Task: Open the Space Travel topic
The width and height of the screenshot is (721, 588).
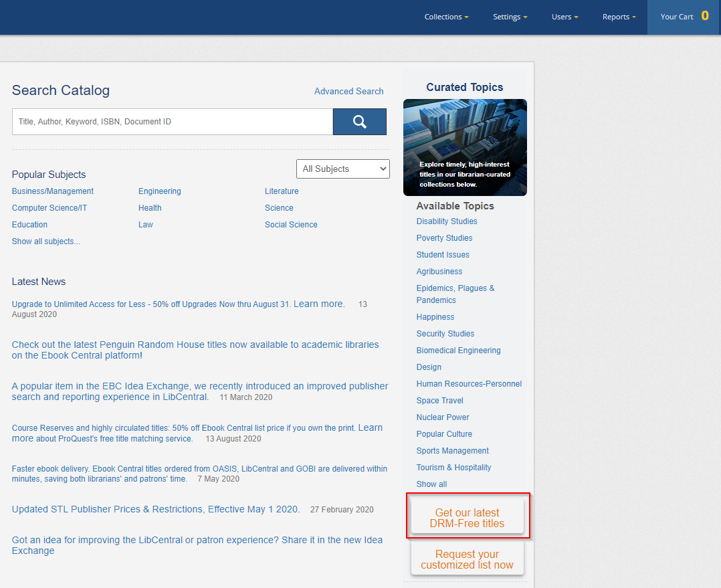Action: 439,400
